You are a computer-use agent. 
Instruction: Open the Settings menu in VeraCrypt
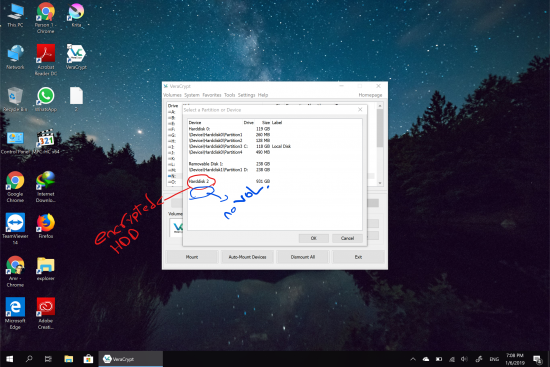[x=246, y=95]
